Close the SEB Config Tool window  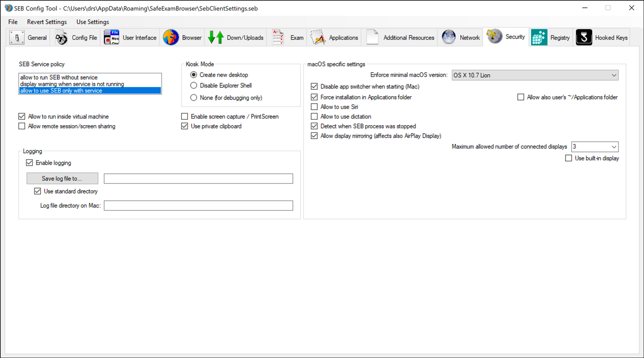click(631, 8)
